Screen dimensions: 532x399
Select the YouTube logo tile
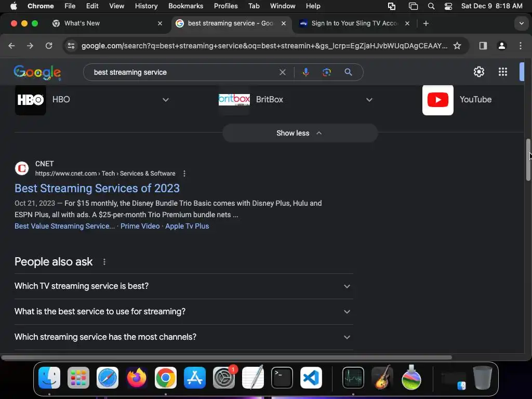(437, 100)
